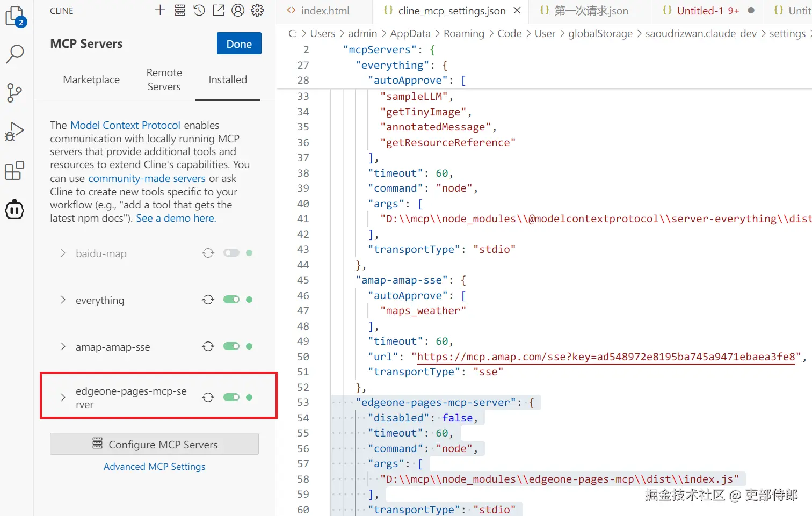The image size is (812, 516).
Task: Open Cline in editor popout icon
Action: [219, 10]
